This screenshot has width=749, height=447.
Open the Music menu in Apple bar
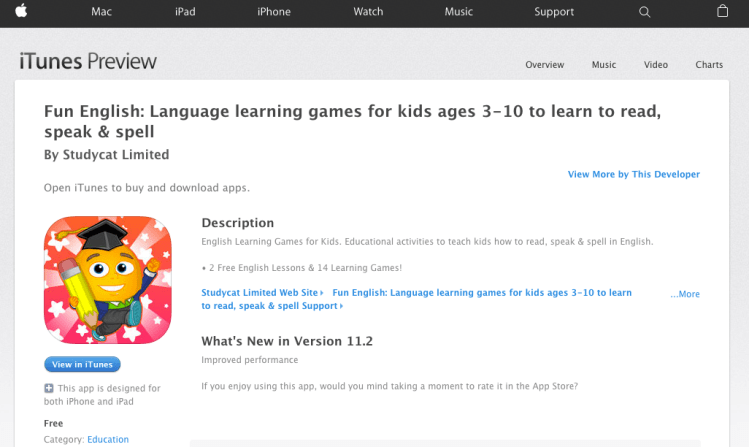(459, 12)
